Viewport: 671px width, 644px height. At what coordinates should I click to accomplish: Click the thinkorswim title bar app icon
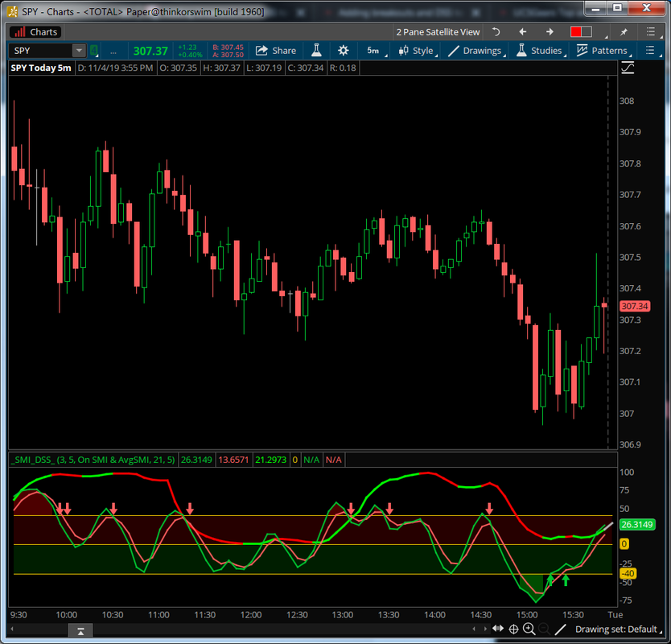point(12,11)
